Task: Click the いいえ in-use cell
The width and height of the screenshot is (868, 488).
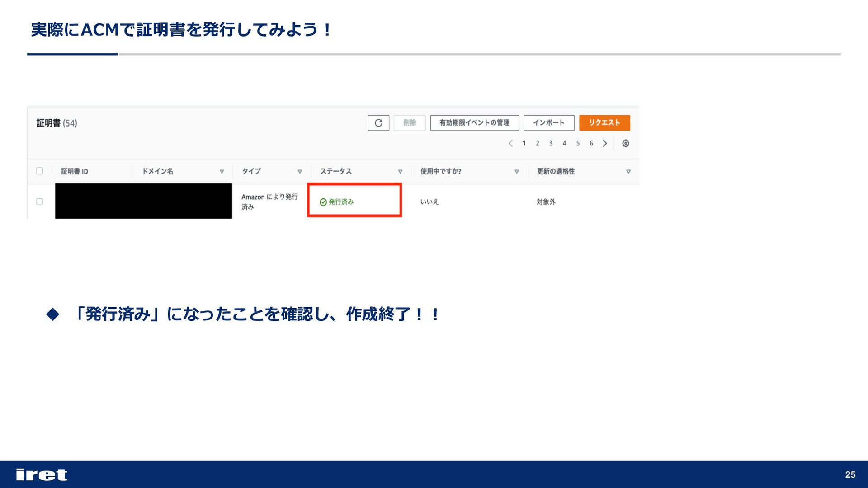Action: tap(429, 202)
